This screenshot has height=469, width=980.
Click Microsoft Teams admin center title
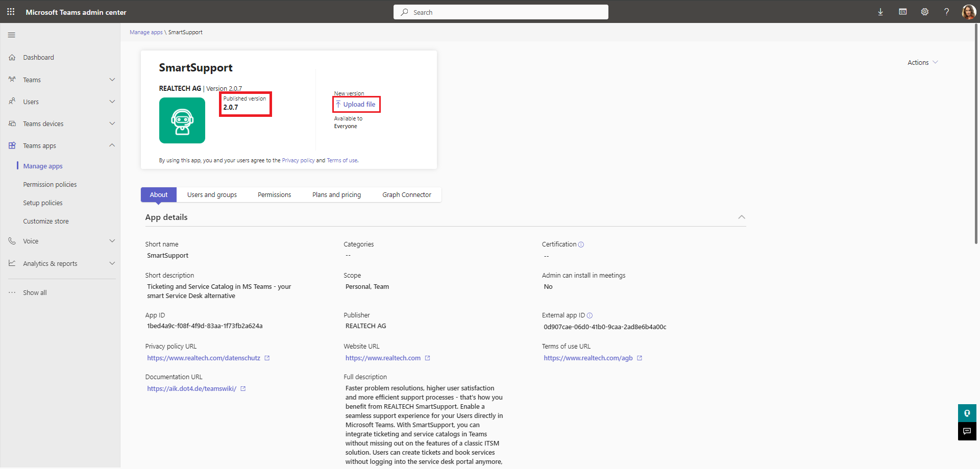pos(76,12)
